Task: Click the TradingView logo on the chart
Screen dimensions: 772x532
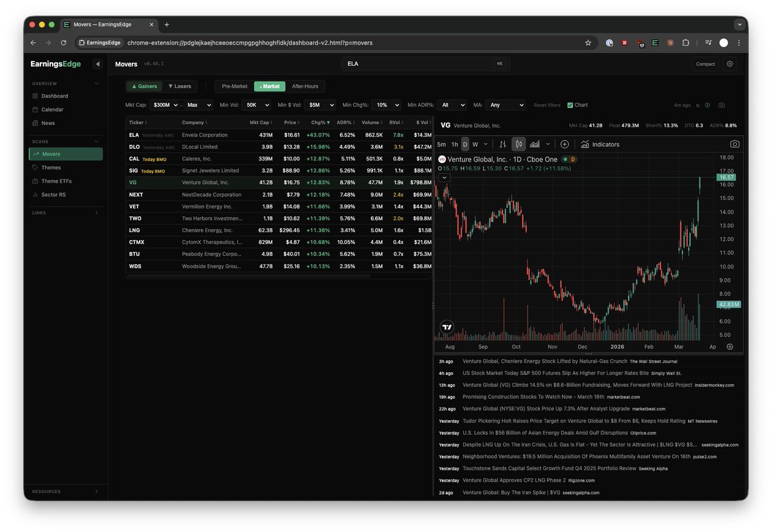Action: tap(446, 327)
